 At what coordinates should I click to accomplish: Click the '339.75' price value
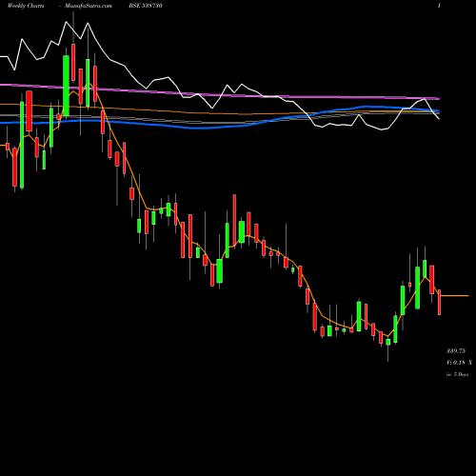click(x=456, y=351)
